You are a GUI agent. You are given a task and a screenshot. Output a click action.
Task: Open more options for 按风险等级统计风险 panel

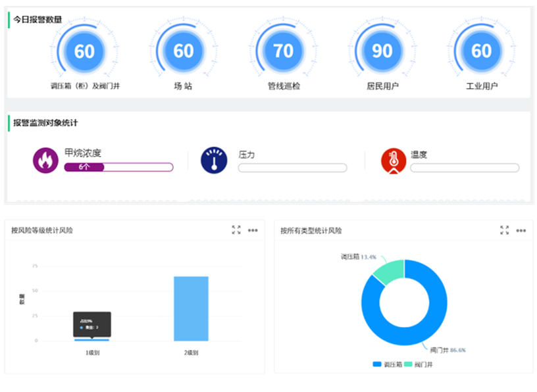point(253,230)
